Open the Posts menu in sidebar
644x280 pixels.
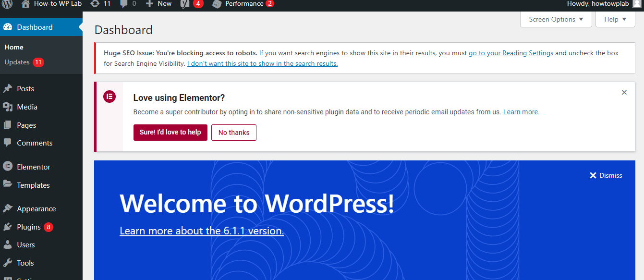tap(25, 89)
